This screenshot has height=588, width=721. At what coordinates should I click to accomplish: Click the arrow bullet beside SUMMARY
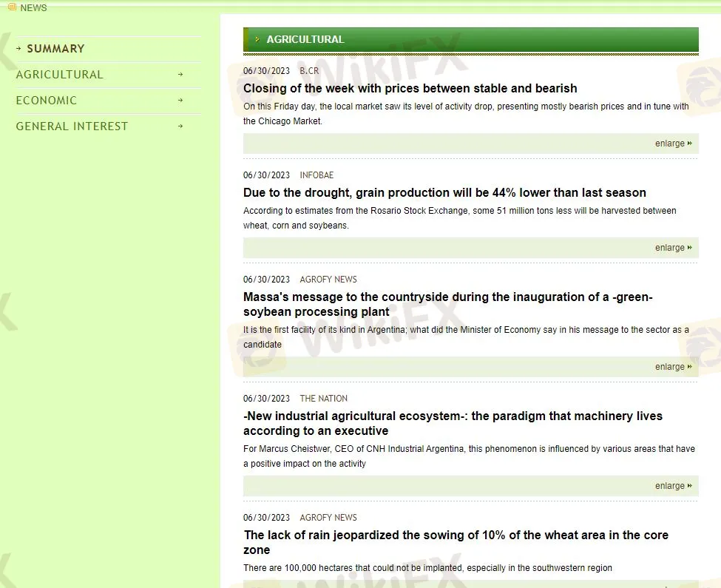click(17, 47)
